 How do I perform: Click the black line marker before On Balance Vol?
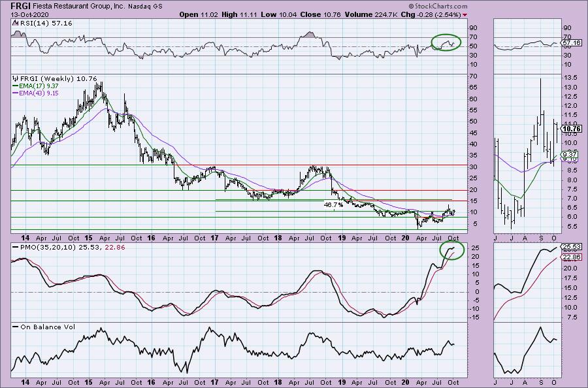point(16,327)
